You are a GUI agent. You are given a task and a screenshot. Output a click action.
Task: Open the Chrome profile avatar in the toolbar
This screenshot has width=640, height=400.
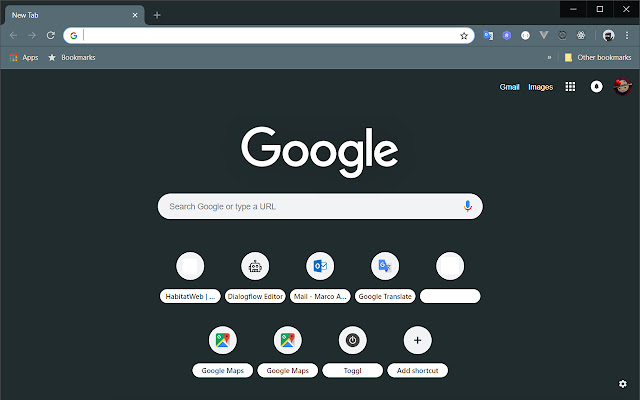[609, 36]
